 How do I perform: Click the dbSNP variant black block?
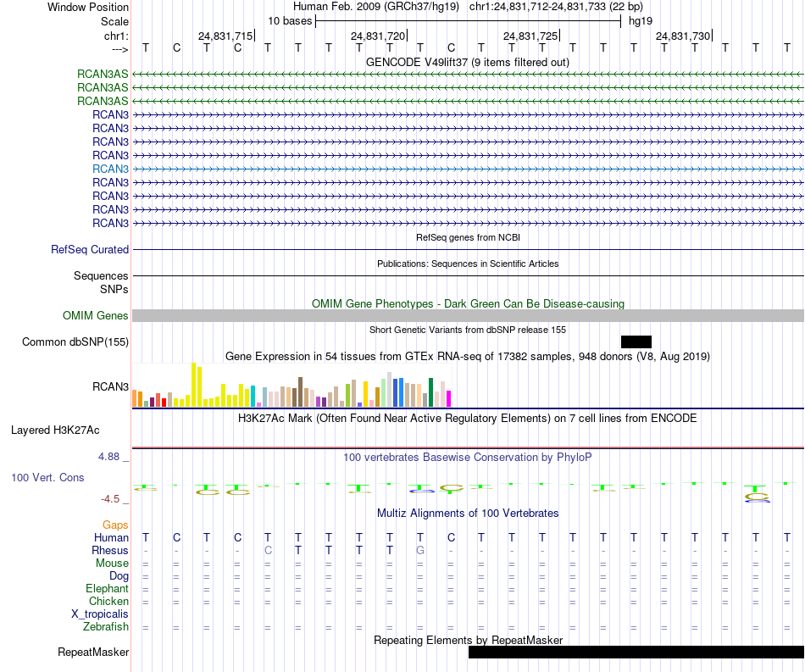point(636,342)
